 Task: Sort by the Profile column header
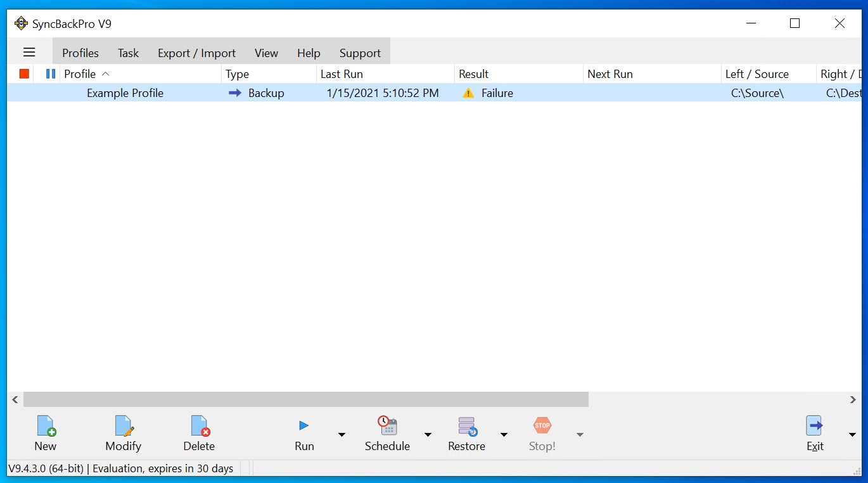click(141, 74)
